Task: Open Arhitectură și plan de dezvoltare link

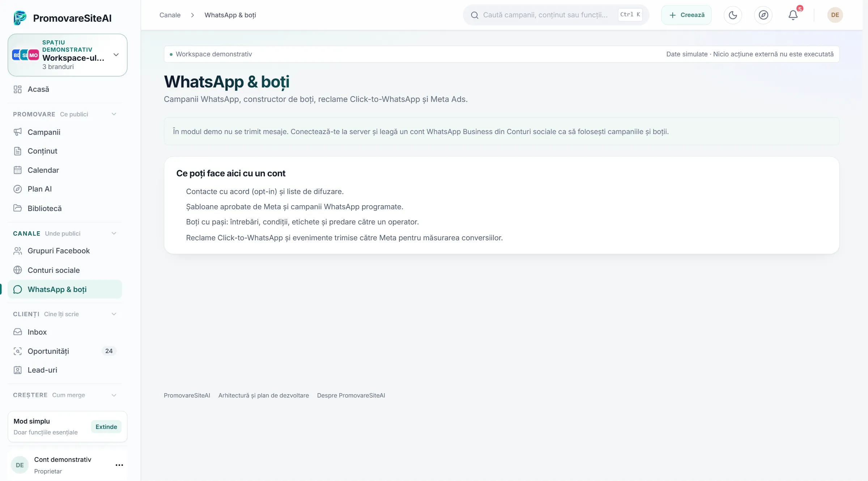Action: [x=264, y=395]
